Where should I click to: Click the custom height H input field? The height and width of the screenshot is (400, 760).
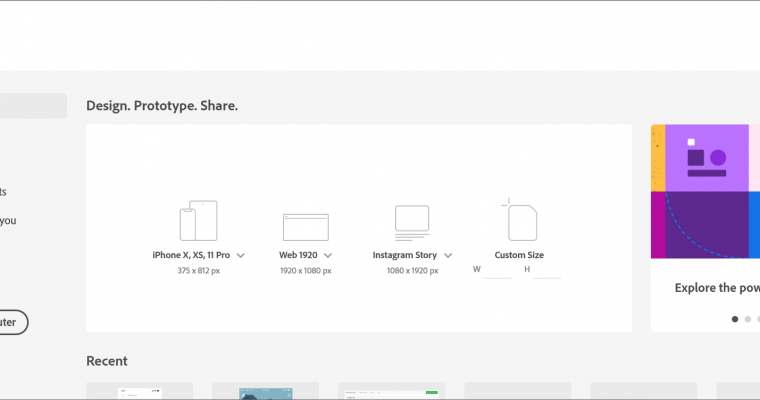(547, 271)
